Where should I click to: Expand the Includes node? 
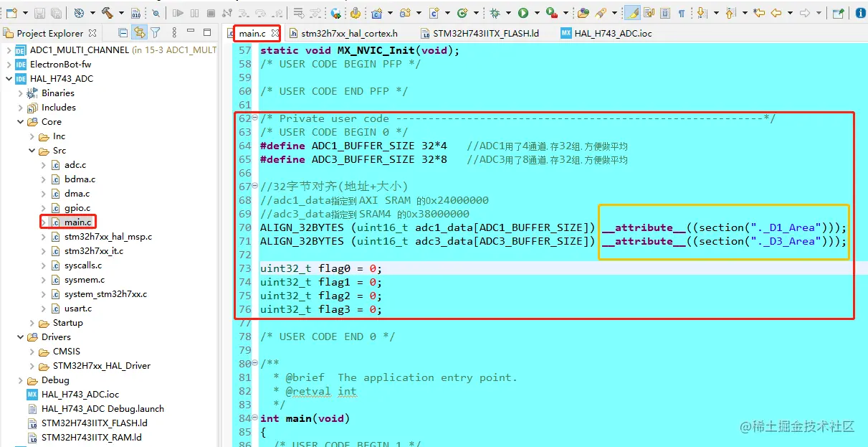pyautogui.click(x=19, y=108)
